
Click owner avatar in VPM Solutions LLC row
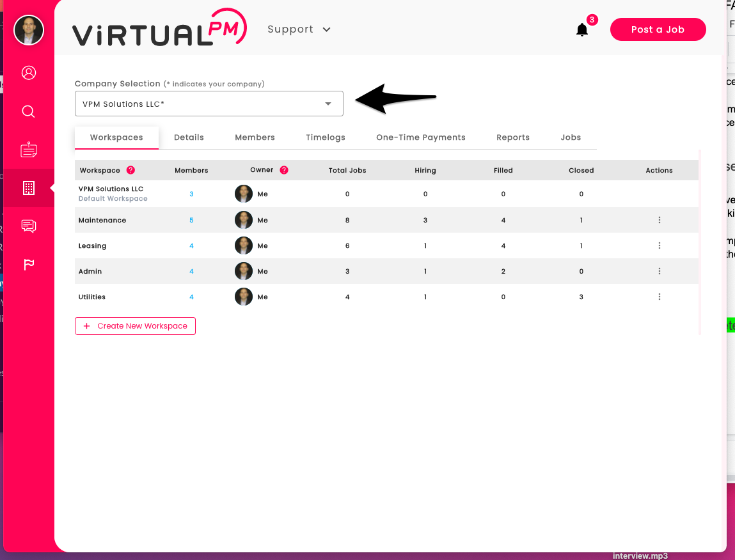point(244,194)
